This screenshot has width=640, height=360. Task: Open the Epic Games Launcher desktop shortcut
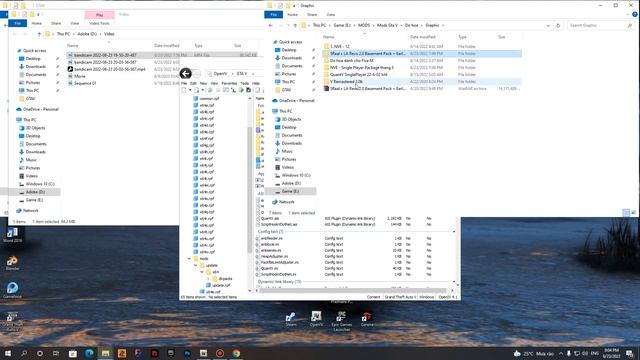(x=342, y=321)
